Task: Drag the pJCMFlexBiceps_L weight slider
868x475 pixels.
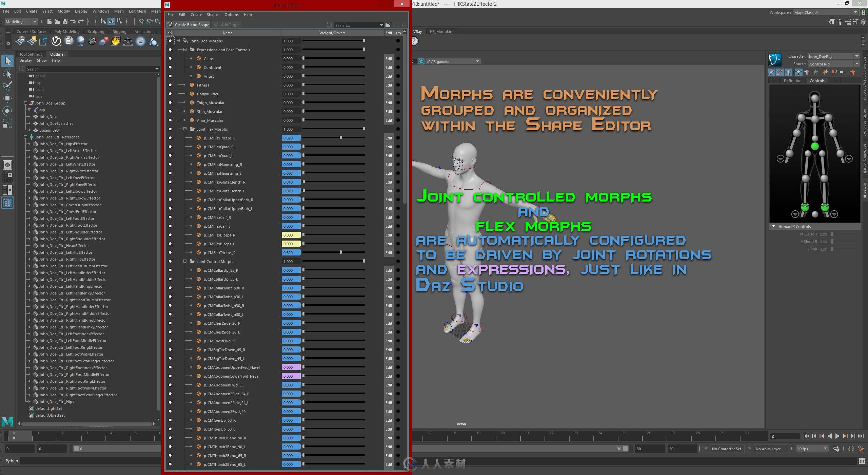Action: (x=303, y=243)
